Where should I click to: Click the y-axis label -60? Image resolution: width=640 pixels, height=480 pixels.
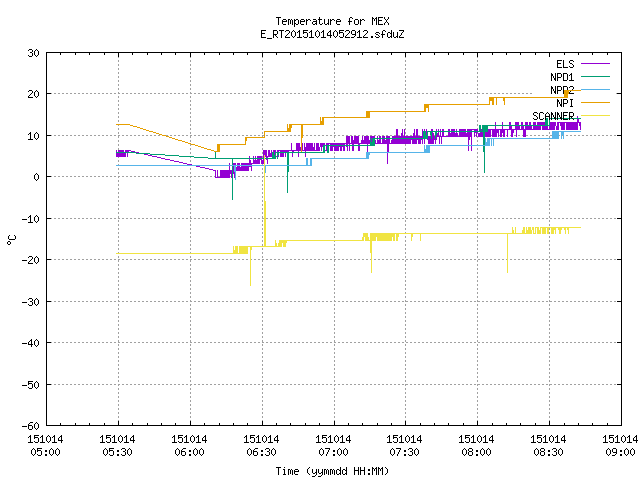[x=31, y=426]
